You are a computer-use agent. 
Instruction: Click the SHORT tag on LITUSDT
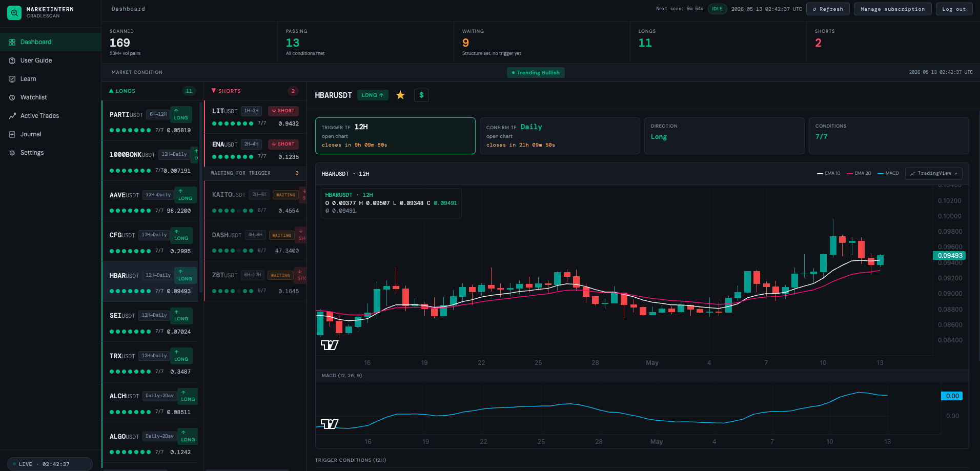[x=283, y=111]
